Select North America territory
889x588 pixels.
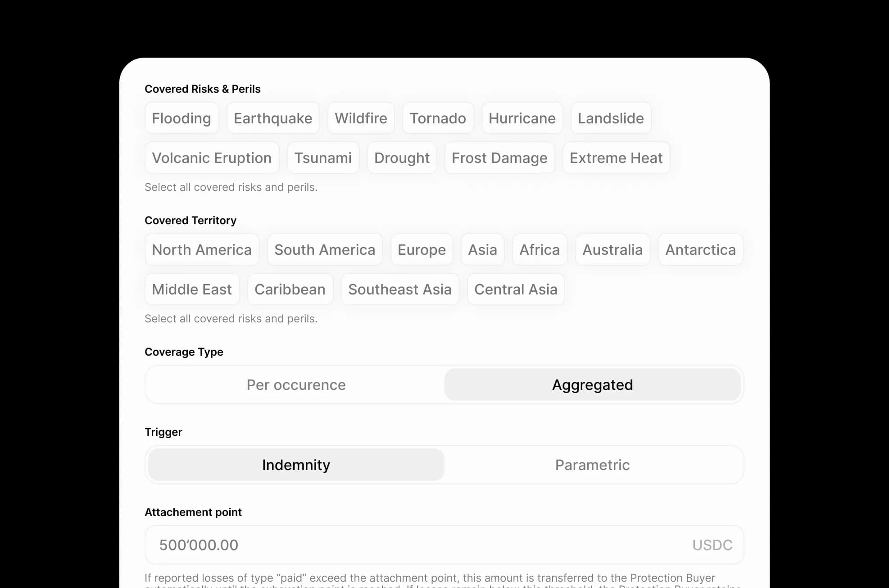(x=202, y=249)
